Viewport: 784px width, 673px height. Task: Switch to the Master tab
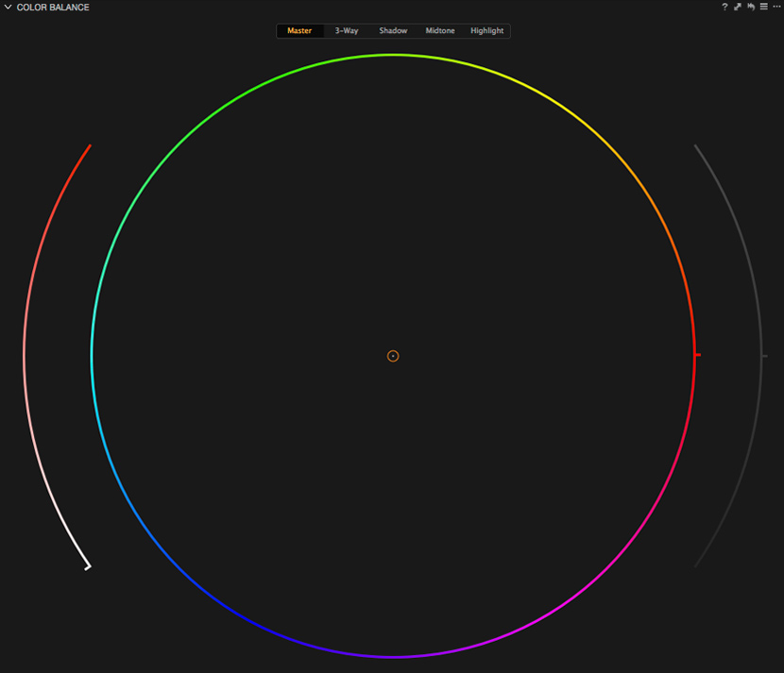[x=299, y=30]
